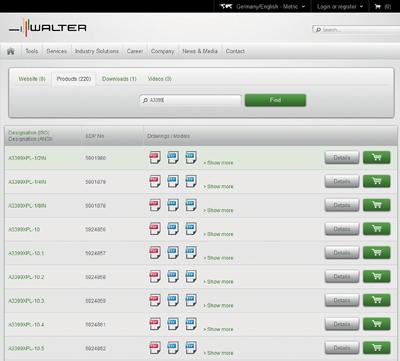Expand Show more for A3399XPL-10
Image resolution: width=400 pixels, height=361 pixels.
(219, 234)
